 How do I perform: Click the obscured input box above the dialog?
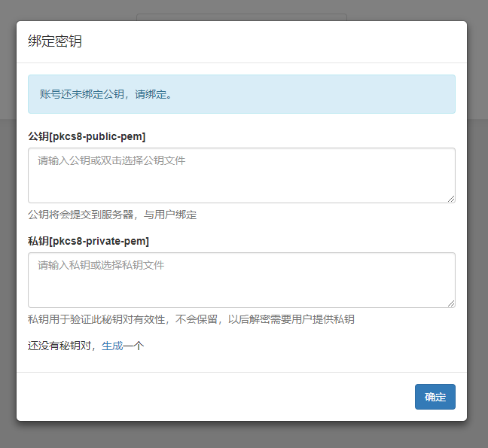pos(241,16)
